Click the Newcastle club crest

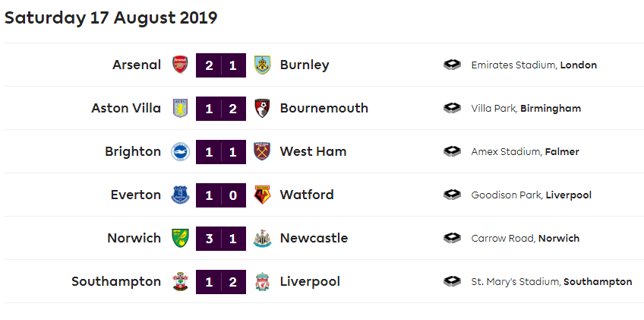[262, 238]
